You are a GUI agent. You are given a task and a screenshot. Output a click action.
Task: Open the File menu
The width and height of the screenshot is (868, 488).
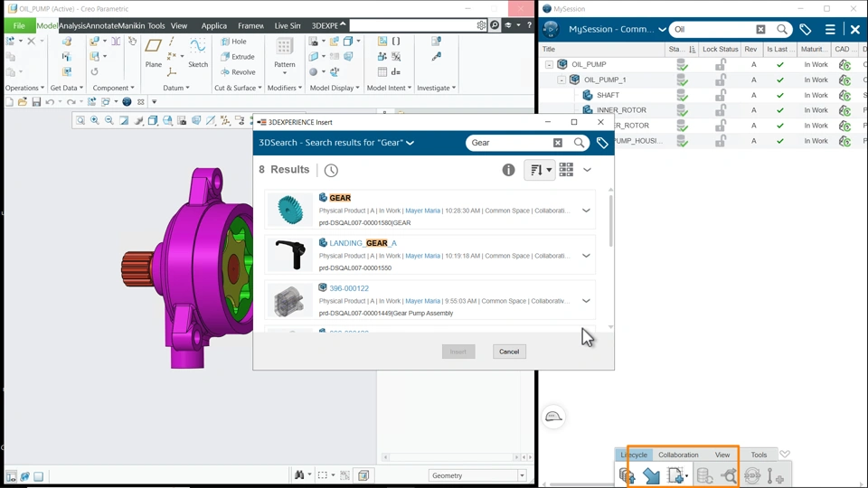coord(18,26)
